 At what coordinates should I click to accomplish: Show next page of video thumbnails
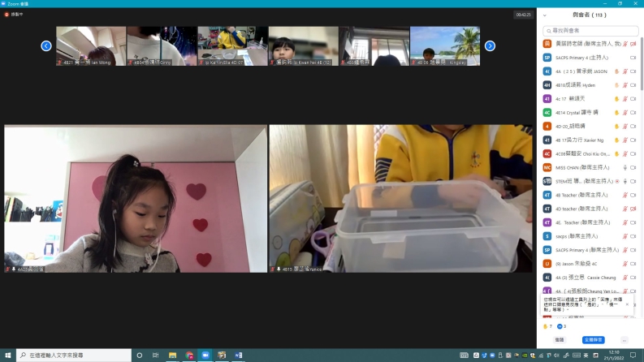pyautogui.click(x=490, y=46)
